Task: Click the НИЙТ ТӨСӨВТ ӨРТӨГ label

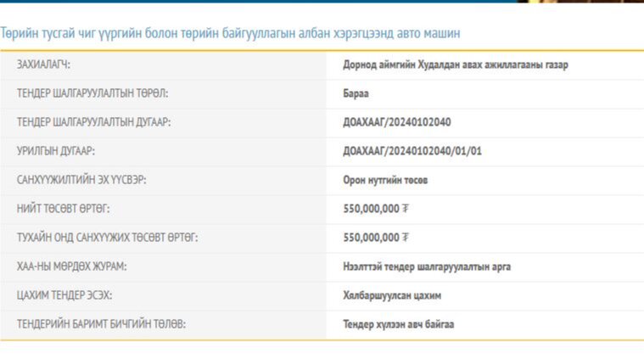Action: pos(64,209)
